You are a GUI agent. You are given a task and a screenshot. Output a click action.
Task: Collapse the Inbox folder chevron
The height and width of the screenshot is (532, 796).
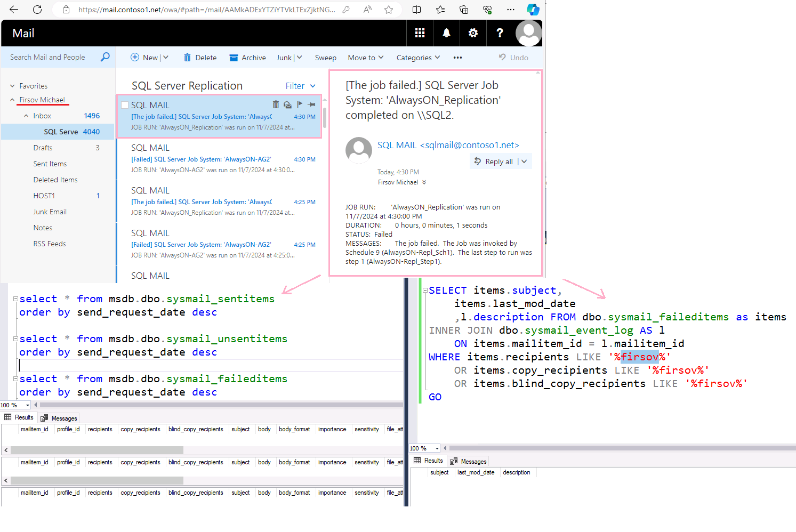point(26,116)
